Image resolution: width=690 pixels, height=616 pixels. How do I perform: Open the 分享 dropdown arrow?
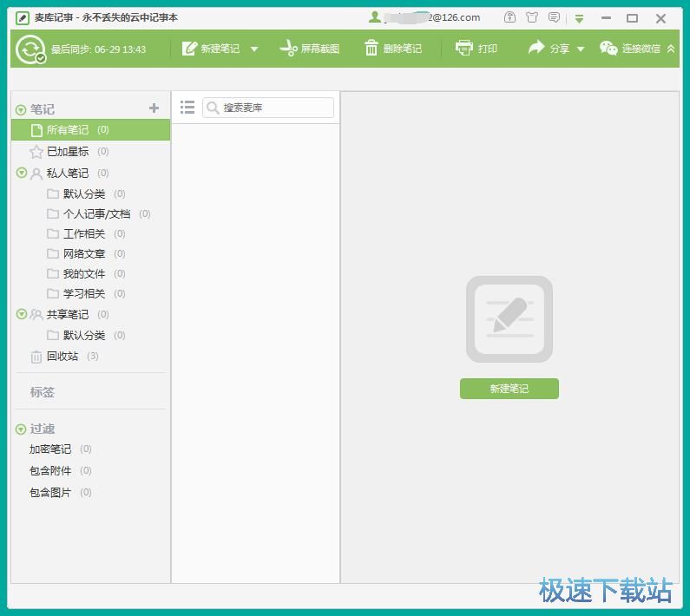click(581, 49)
